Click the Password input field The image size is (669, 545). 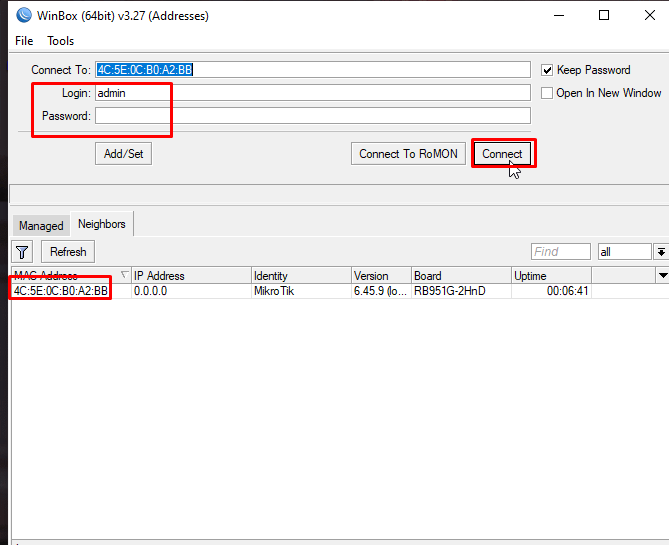point(312,116)
